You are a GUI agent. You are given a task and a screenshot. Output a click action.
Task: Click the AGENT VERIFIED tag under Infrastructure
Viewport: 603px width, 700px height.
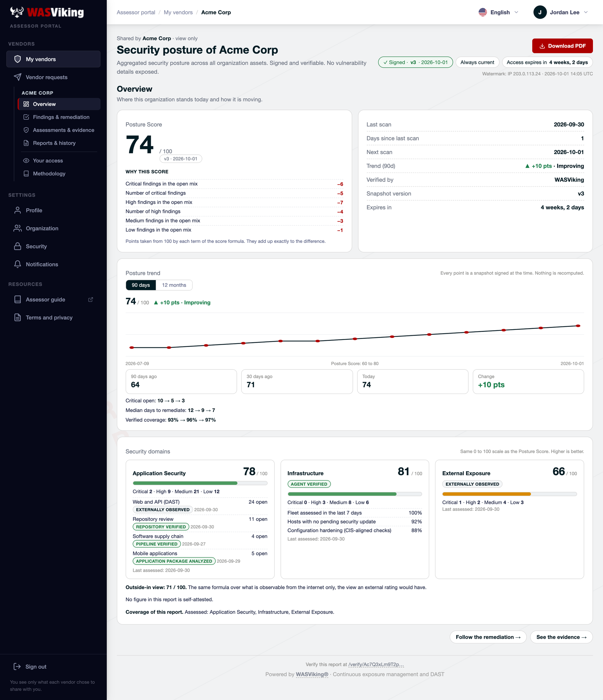point(309,484)
